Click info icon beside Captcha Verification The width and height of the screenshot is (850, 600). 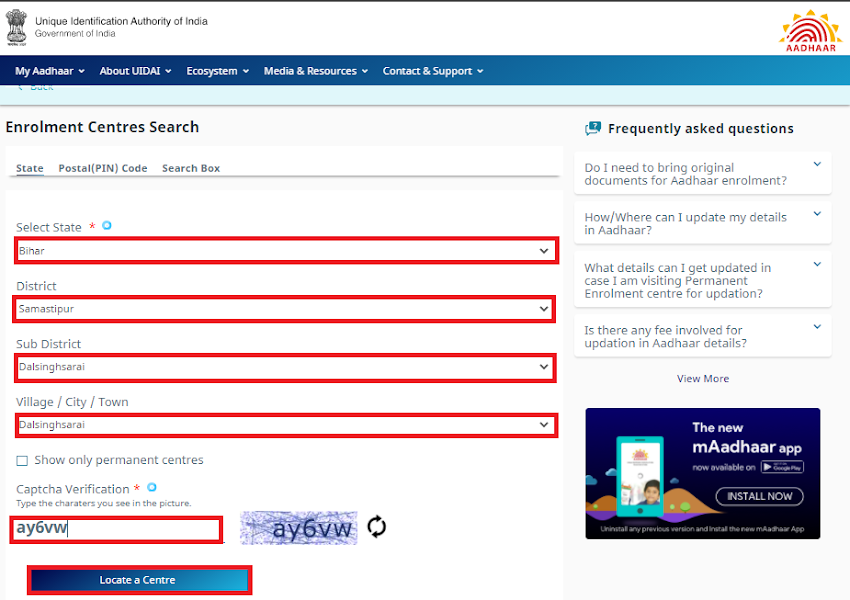click(x=152, y=487)
